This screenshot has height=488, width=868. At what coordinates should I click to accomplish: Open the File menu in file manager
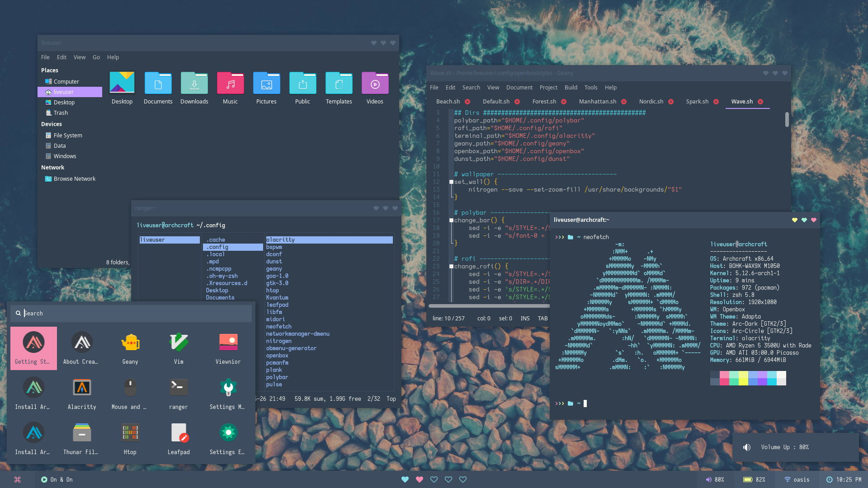(x=45, y=57)
